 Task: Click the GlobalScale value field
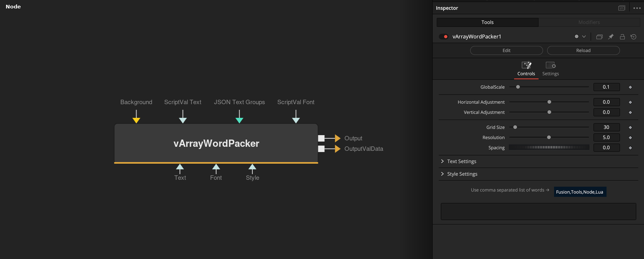[607, 87]
